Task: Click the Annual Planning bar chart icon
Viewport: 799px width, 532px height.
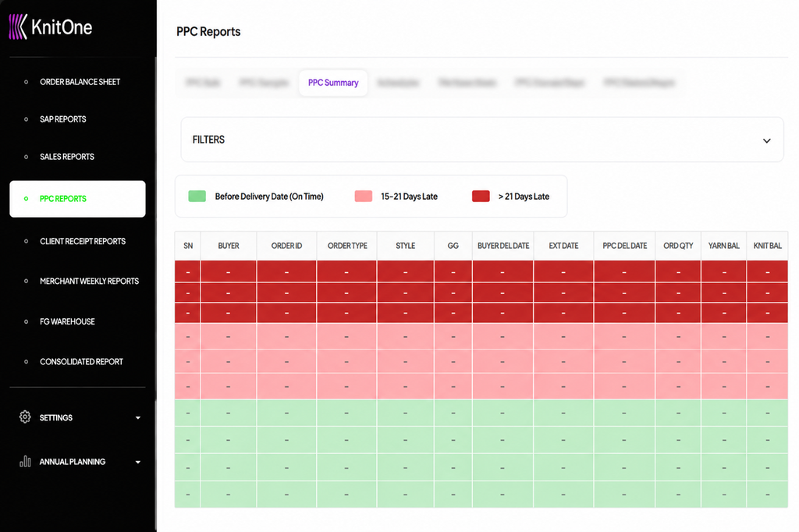Action: click(x=25, y=461)
